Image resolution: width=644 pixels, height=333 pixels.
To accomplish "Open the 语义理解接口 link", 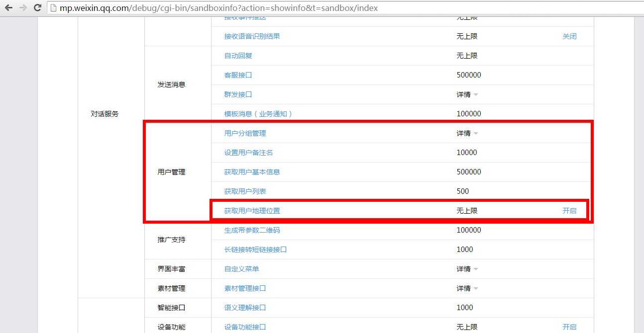I will 245,307.
